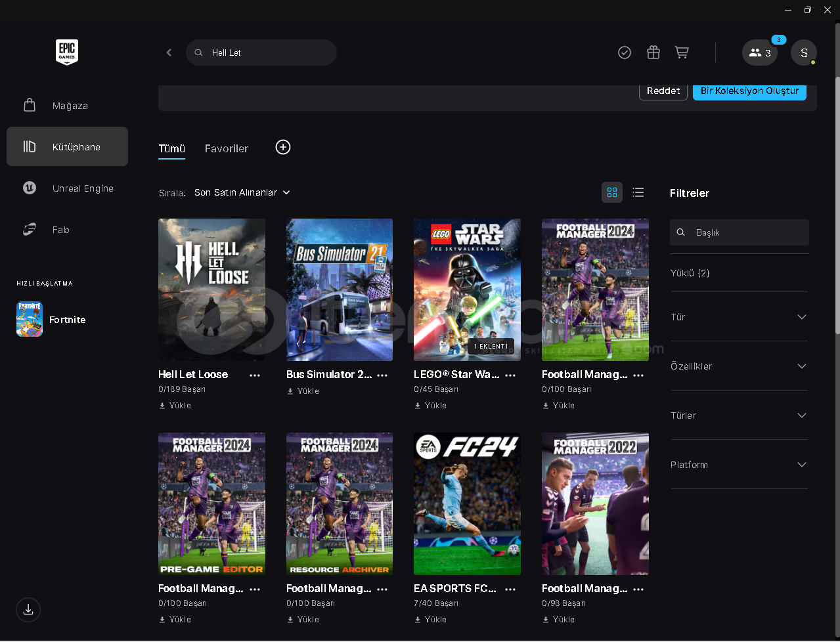Image resolution: width=840 pixels, height=642 pixels.
Task: Open Mağaza in the sidebar
Action: click(x=70, y=106)
